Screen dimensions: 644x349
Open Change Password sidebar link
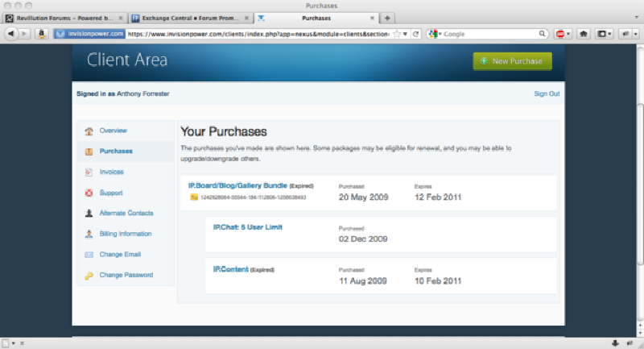point(126,275)
